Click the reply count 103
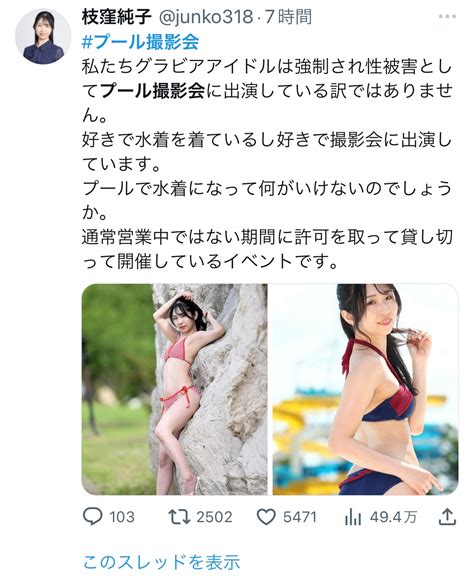The height and width of the screenshot is (587, 474). pyautogui.click(x=122, y=517)
